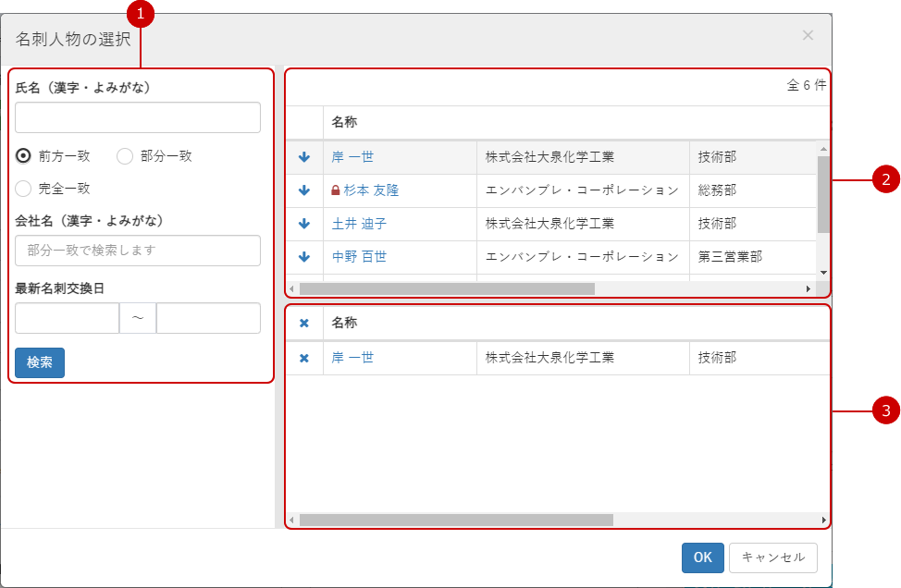
Task: Click the results vertical scrollbar thumb
Action: tap(823, 194)
